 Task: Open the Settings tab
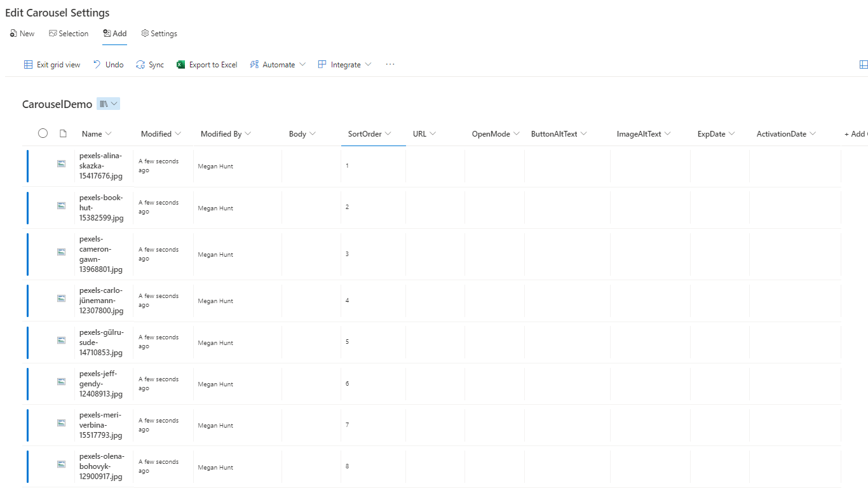pyautogui.click(x=159, y=34)
